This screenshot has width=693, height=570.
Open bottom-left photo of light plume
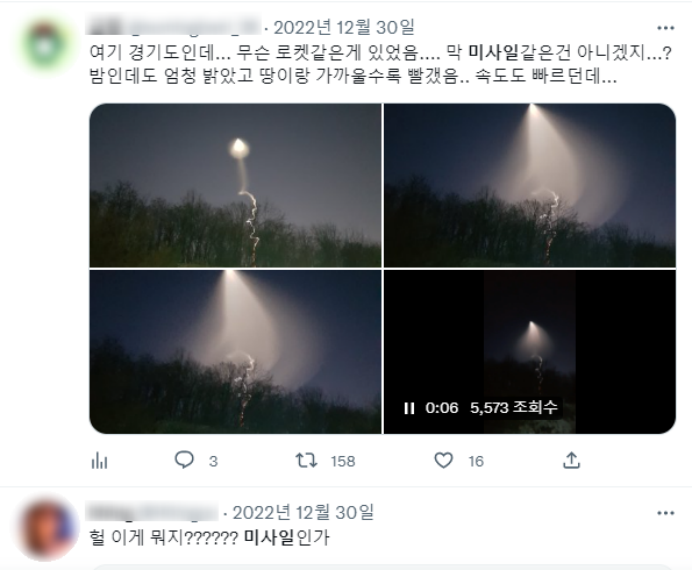pos(235,352)
